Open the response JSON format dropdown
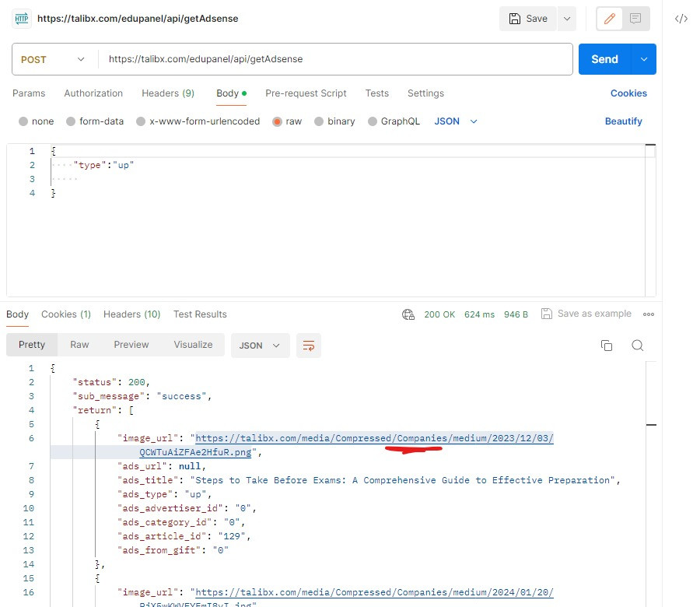This screenshot has width=700, height=607. coord(260,346)
